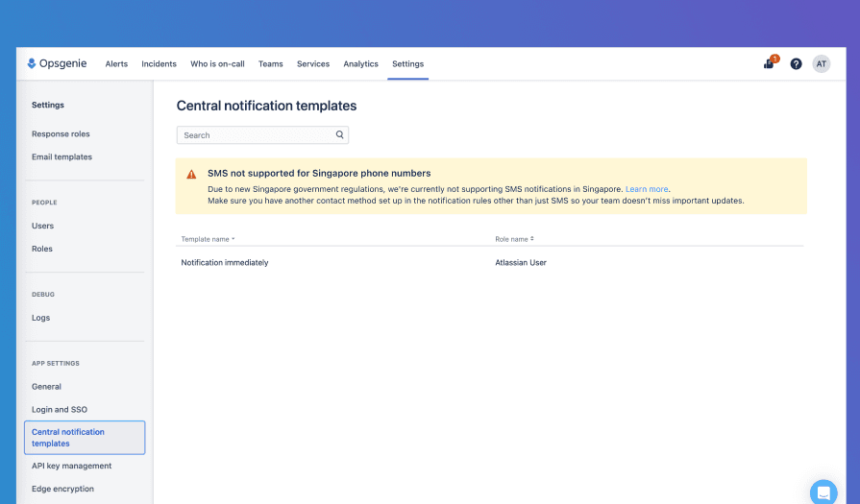Click the Learn more link
860x504 pixels.
tap(647, 189)
